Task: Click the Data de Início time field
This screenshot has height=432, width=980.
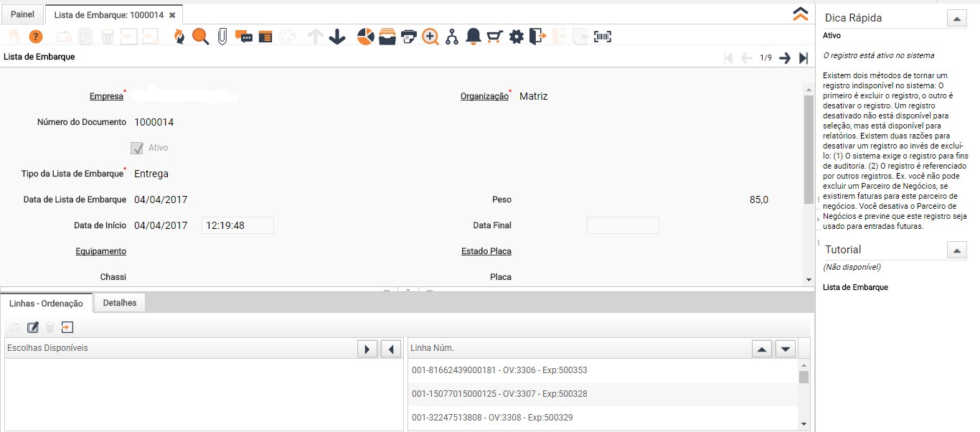Action: click(x=237, y=225)
